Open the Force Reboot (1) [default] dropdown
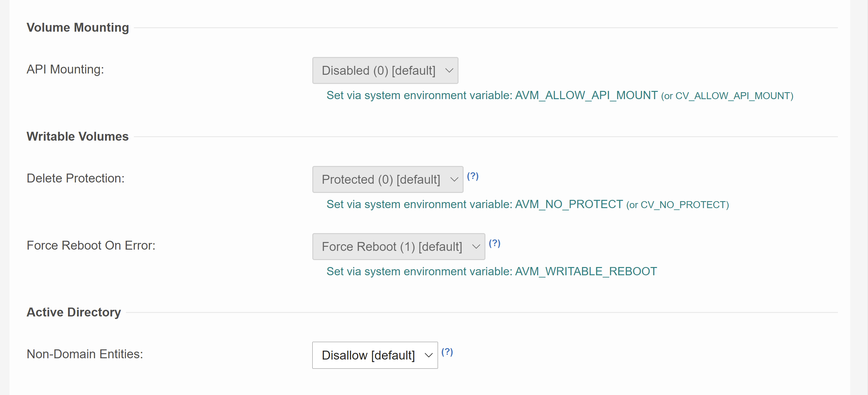 398,246
